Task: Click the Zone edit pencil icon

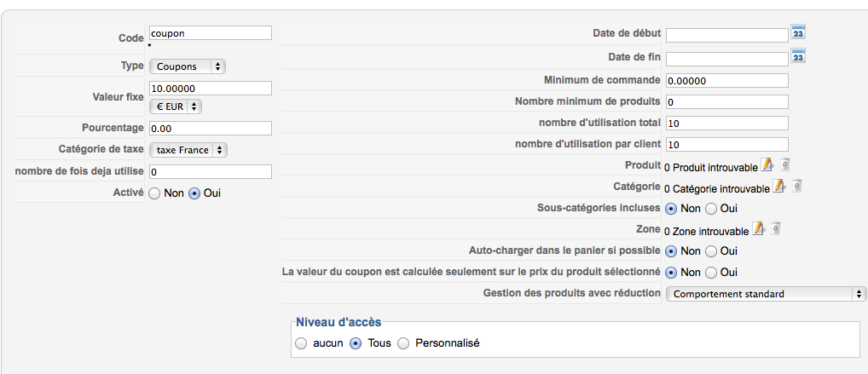Action: click(x=758, y=228)
